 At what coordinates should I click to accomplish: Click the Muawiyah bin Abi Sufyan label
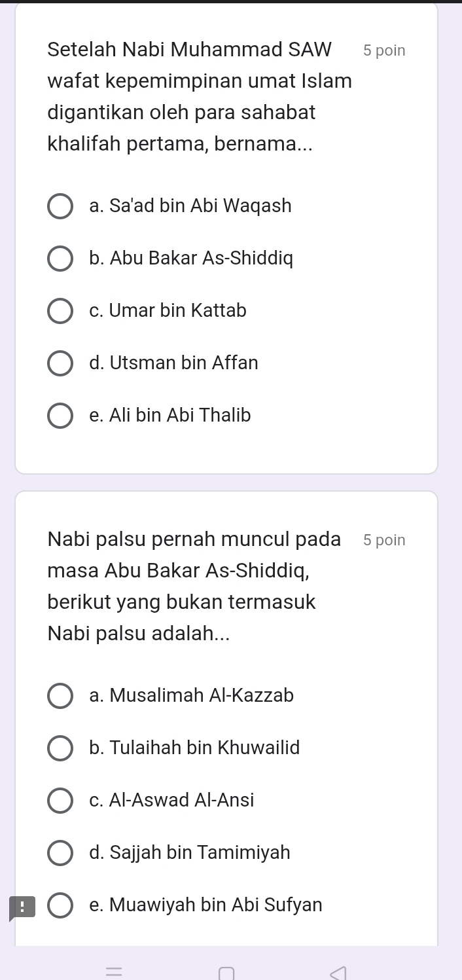(x=205, y=905)
